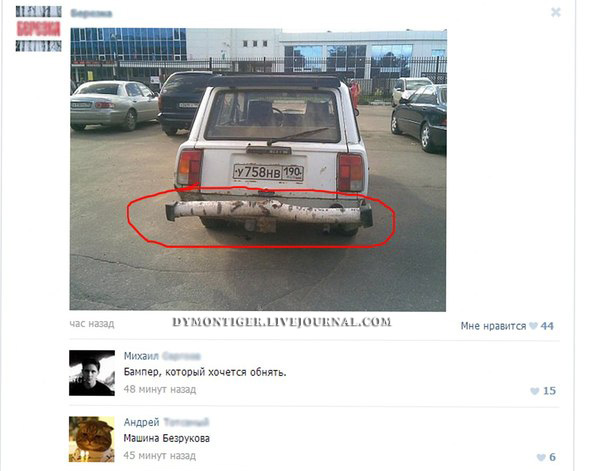600x471 pixels.
Task: Click the heart icon beside 44 likes
Action: click(x=533, y=326)
